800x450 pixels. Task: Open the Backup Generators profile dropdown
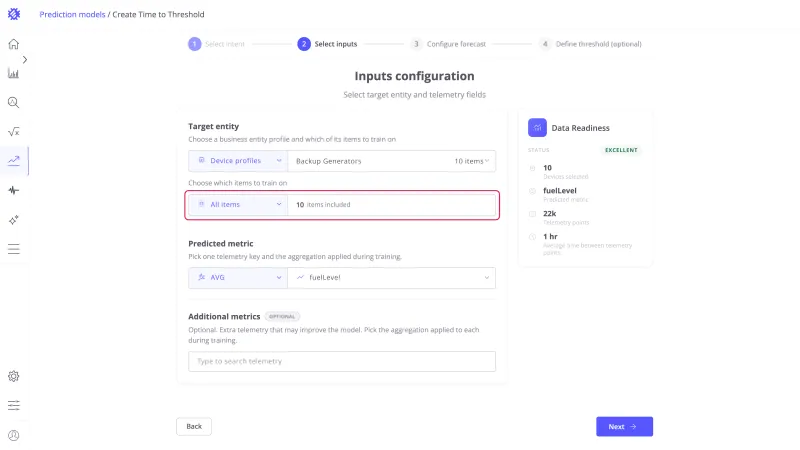pos(392,161)
